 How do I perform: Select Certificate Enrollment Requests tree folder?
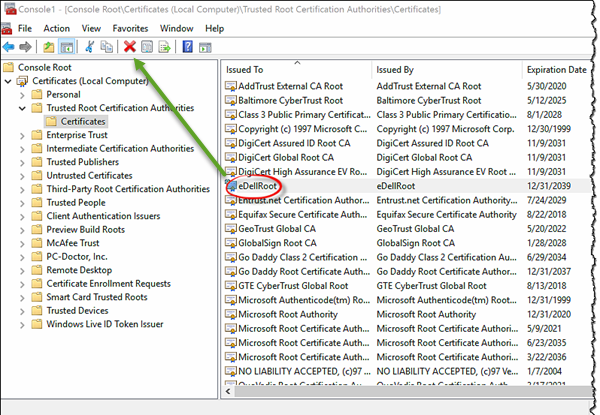click(x=108, y=284)
